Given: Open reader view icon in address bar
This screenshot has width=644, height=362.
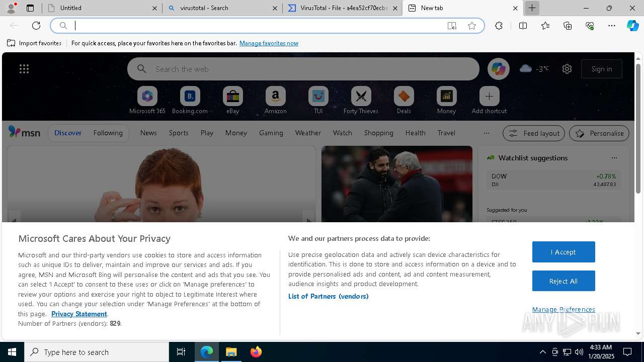Looking at the screenshot, I should pos(452,26).
